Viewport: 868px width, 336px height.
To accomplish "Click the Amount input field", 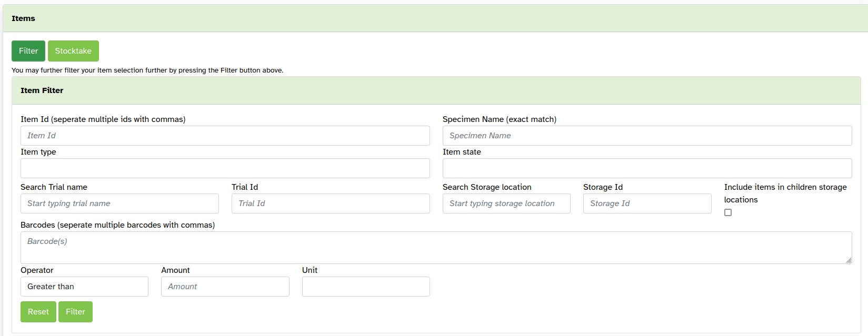I will point(225,287).
